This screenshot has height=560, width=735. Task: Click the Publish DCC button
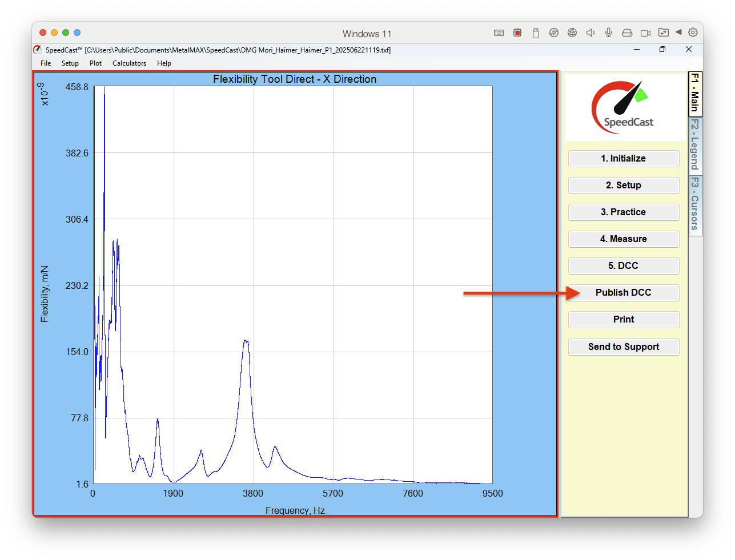pos(624,293)
